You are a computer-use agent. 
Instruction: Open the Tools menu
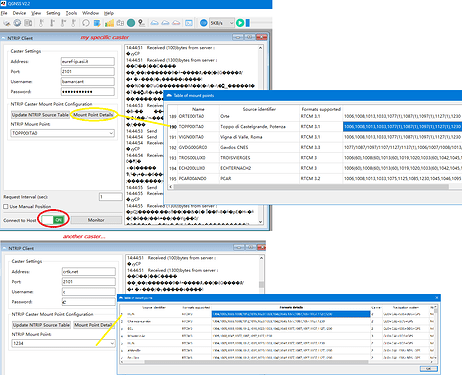(x=71, y=13)
